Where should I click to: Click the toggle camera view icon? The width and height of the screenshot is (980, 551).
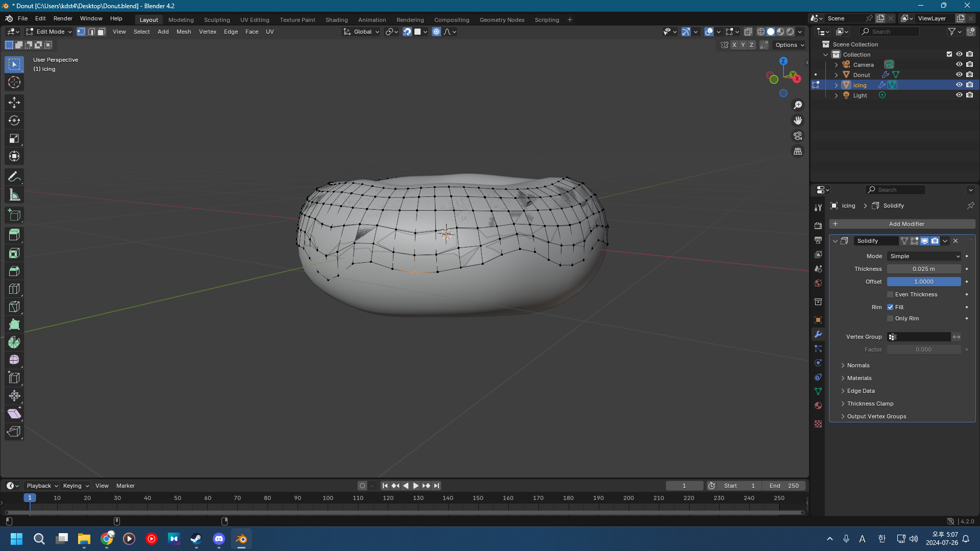pos(798,136)
